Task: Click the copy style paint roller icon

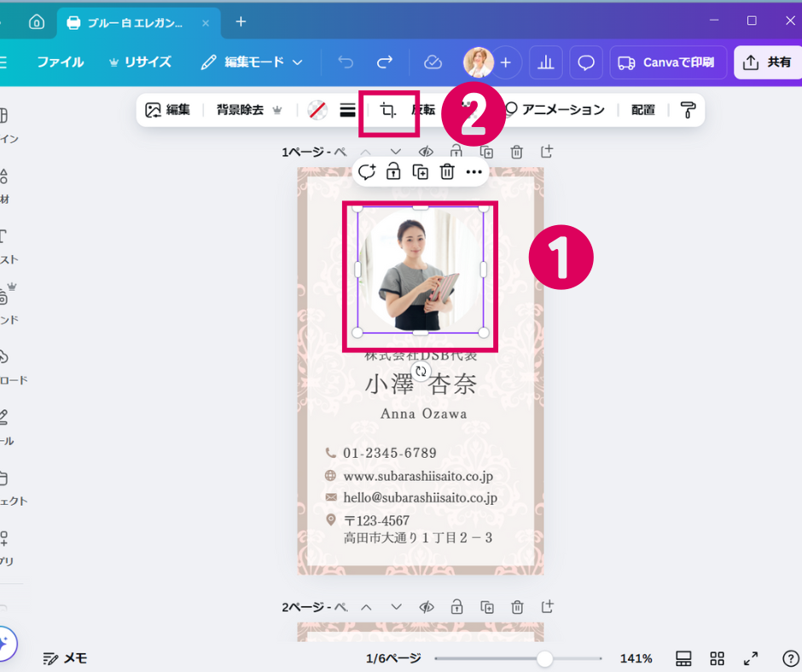Action: tap(688, 110)
